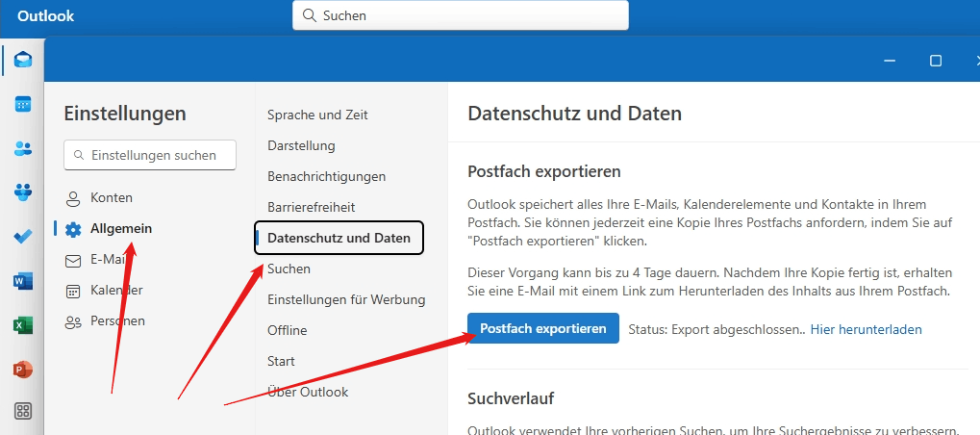
Task: Launch PowerPoint from the left rail
Action: tap(23, 370)
